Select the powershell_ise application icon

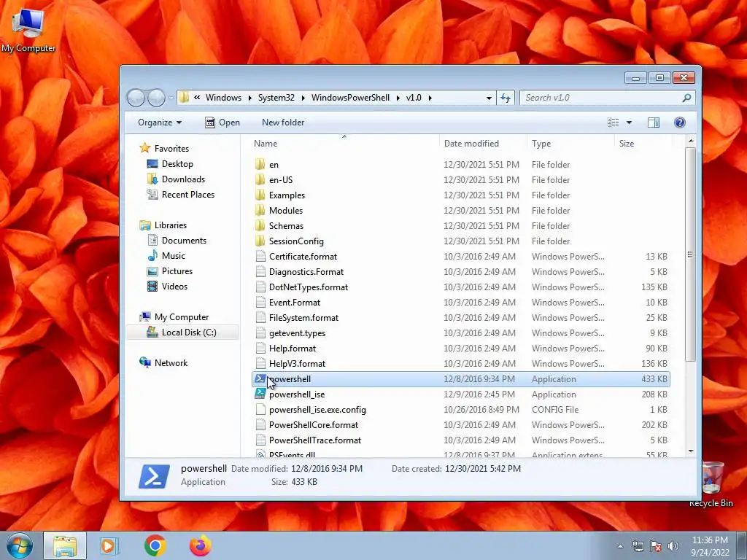point(260,394)
